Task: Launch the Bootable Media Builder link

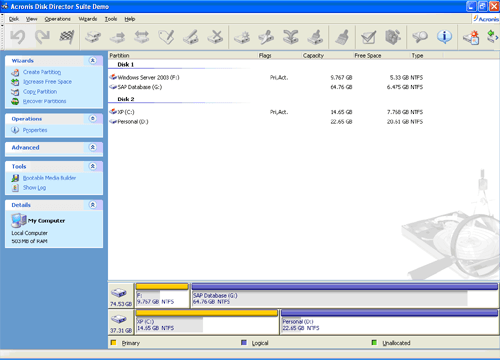Action: coord(49,178)
